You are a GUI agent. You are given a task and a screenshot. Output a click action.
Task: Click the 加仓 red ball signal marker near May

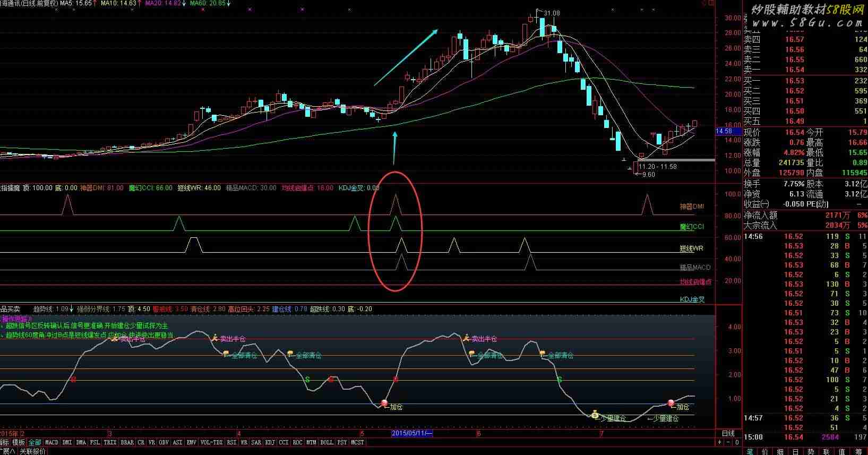coord(384,404)
